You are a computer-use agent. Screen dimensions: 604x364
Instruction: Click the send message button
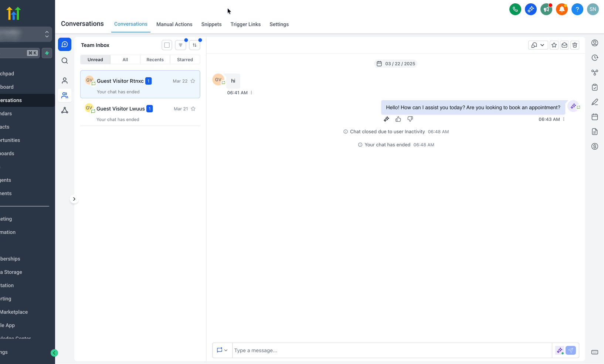(x=571, y=350)
